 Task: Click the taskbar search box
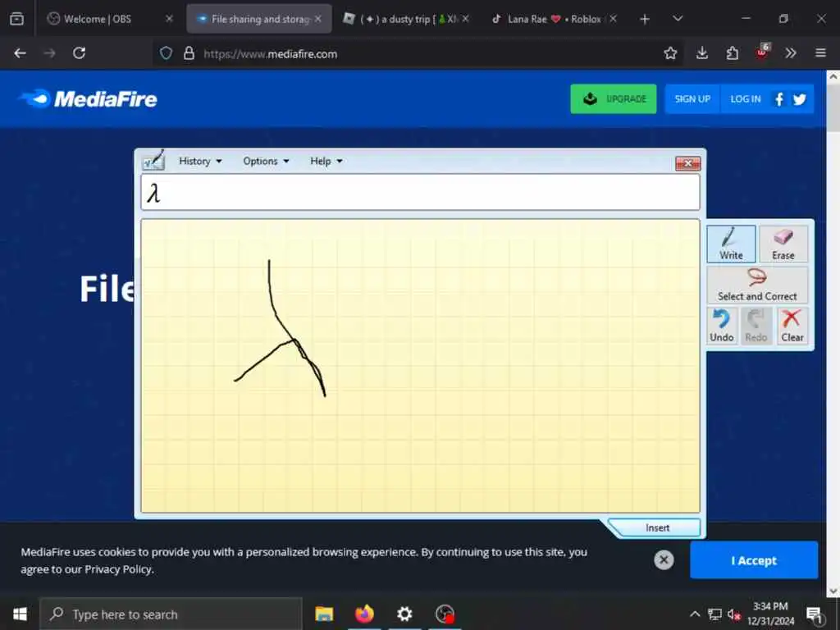pyautogui.click(x=171, y=614)
